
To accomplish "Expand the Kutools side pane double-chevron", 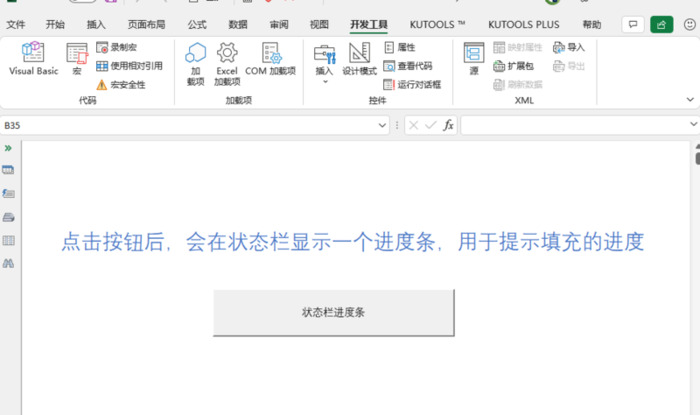I will coord(8,148).
